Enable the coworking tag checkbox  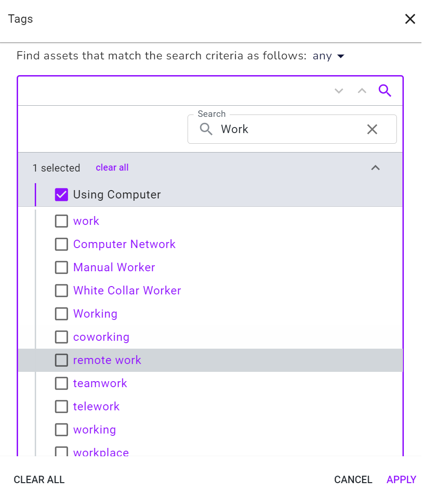[x=61, y=337]
